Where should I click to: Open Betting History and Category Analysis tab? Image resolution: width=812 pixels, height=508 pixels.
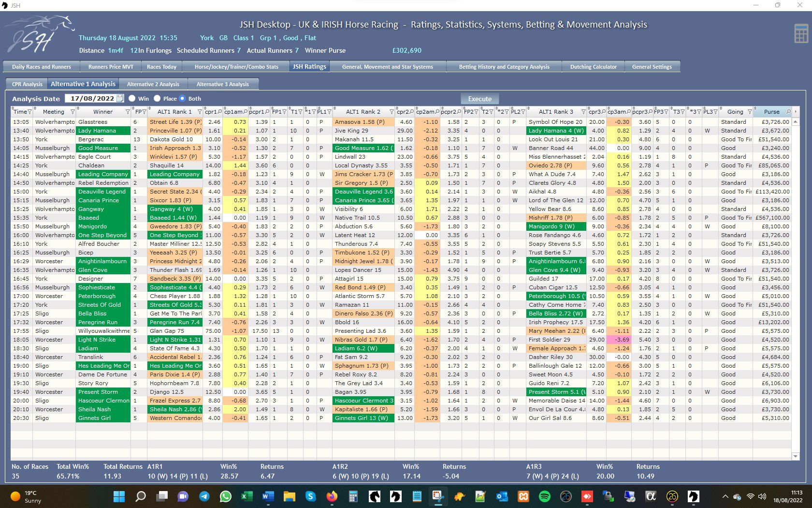click(504, 67)
